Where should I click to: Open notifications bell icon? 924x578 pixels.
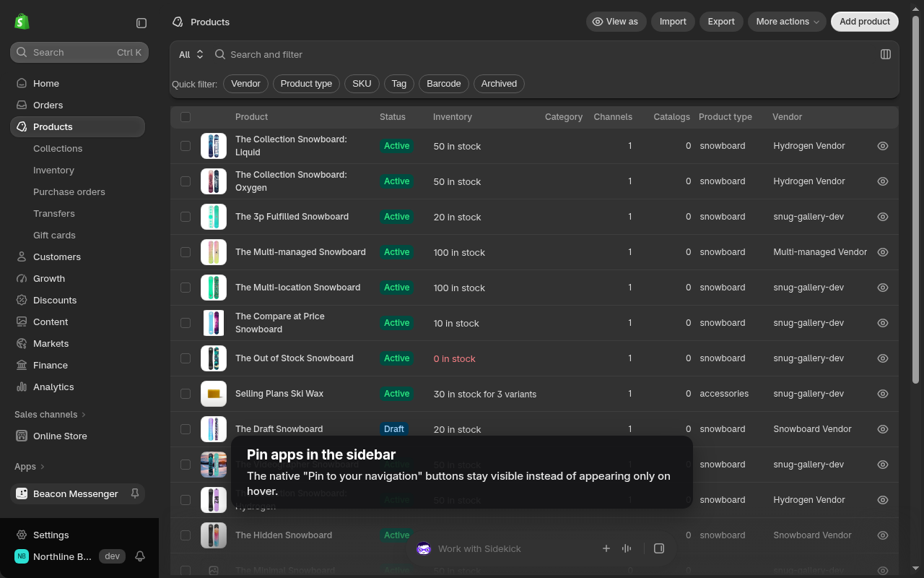click(140, 556)
